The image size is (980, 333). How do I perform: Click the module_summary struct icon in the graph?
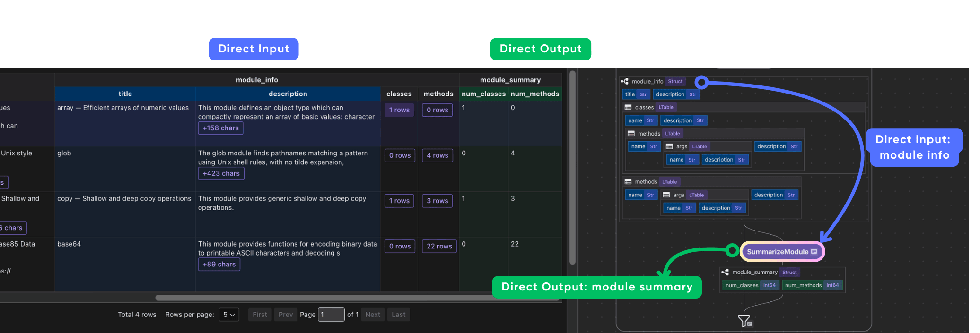[x=725, y=272]
